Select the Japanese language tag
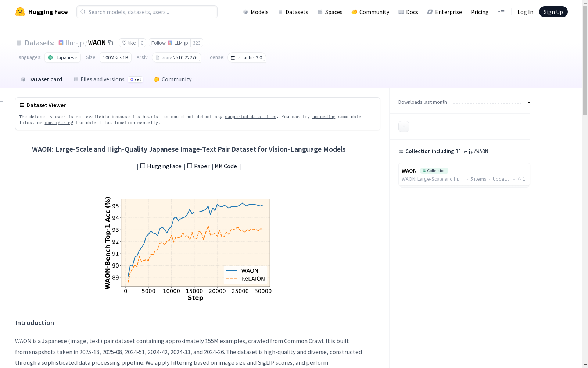The width and height of the screenshot is (588, 368). point(63,57)
